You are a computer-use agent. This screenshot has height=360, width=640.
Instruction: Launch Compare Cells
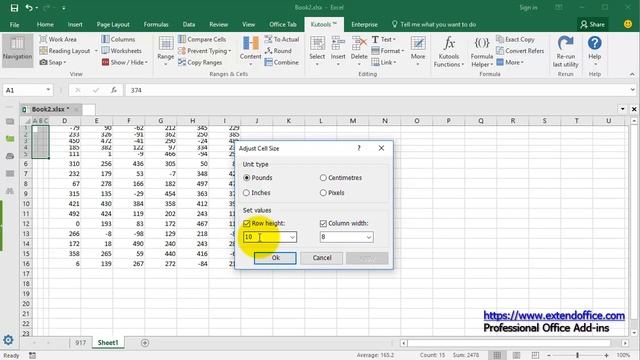pyautogui.click(x=202, y=39)
